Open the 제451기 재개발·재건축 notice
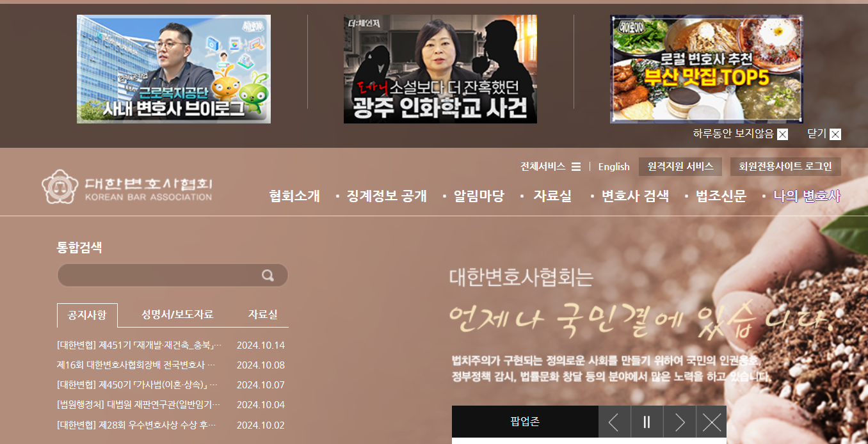 [x=139, y=345]
